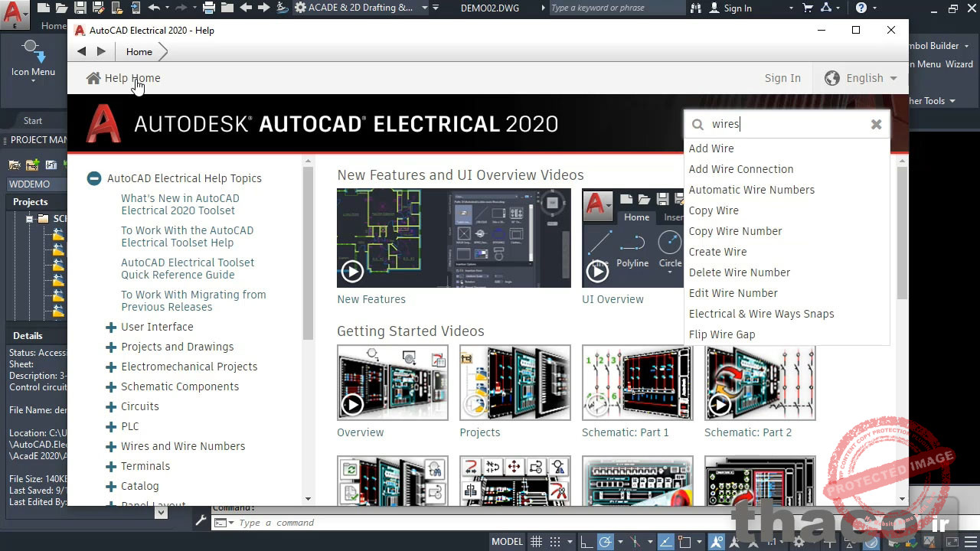Open the Schematic: Part 1 video link
The height and width of the screenshot is (551, 980).
pyautogui.click(x=626, y=432)
